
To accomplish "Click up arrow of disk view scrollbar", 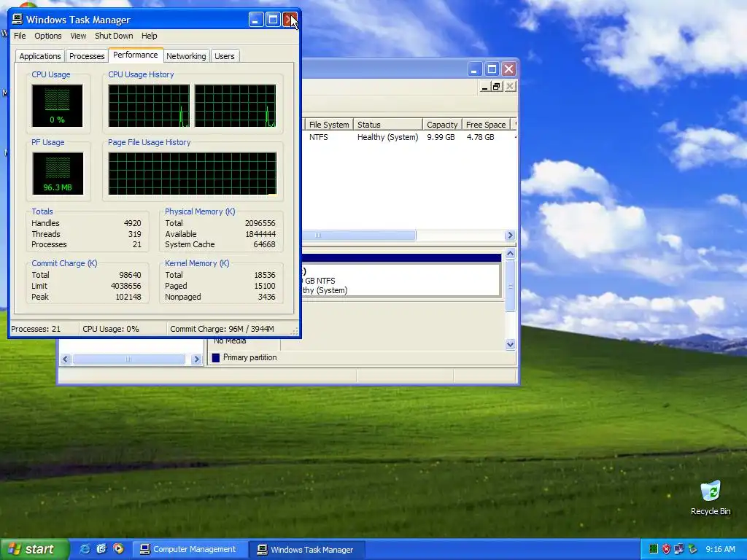I will [x=510, y=254].
